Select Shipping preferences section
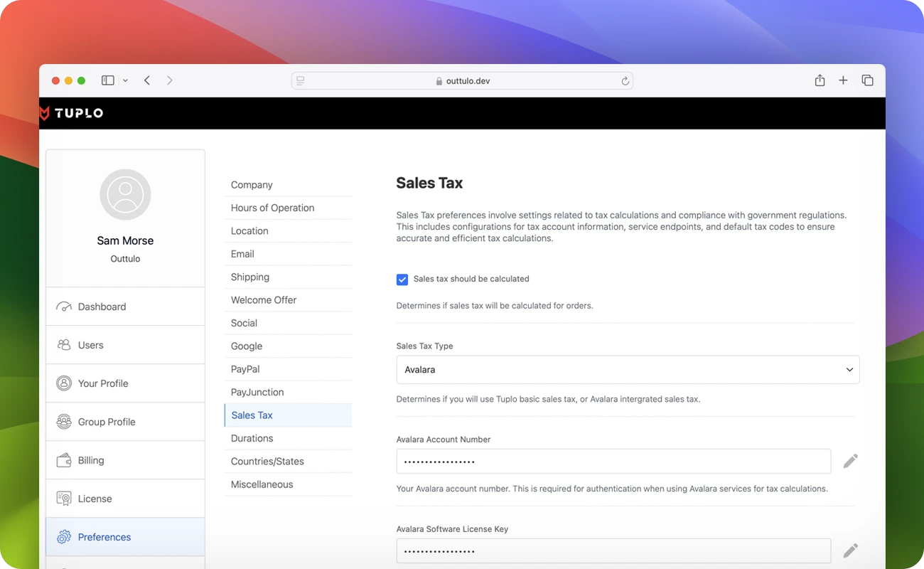The width and height of the screenshot is (924, 569). pos(288,277)
